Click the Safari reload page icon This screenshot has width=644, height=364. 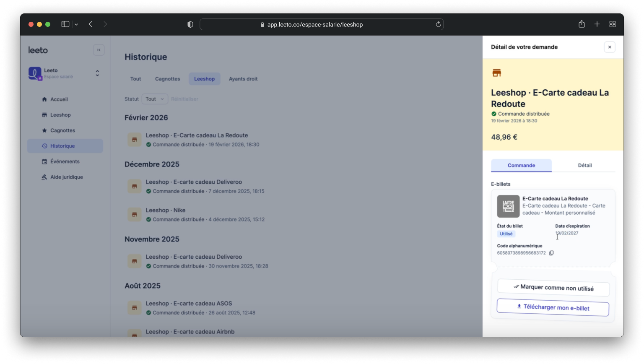[x=438, y=24]
